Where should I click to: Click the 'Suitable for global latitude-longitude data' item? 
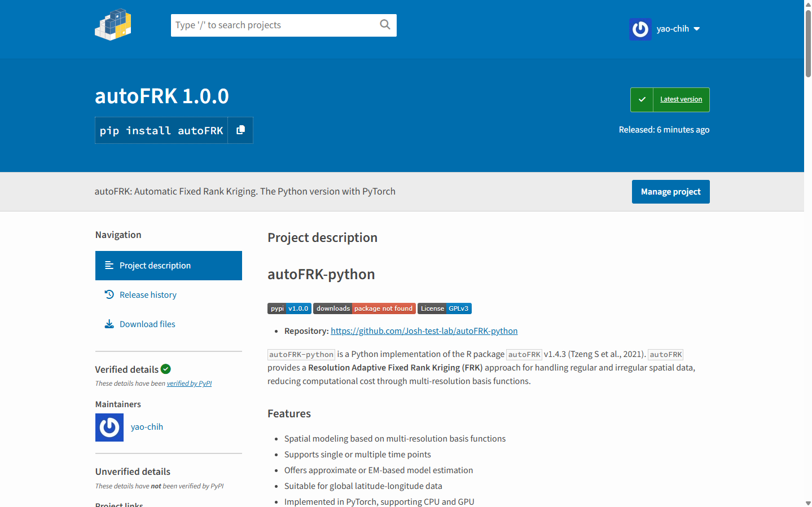coord(363,486)
